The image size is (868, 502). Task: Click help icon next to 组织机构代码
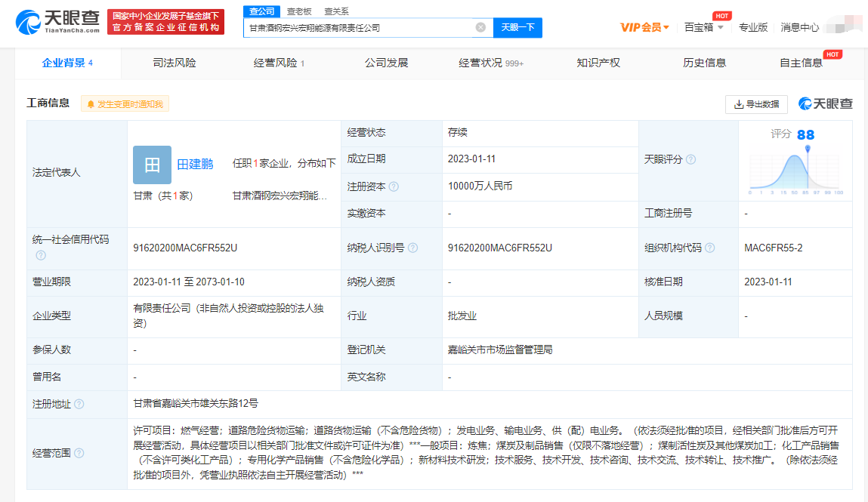709,248
